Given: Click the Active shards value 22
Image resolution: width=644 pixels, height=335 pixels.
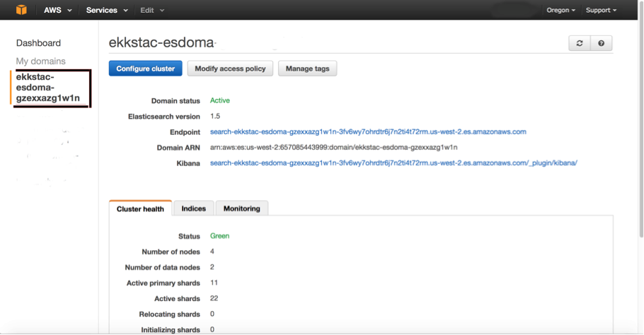Looking at the screenshot, I should pos(214,298).
